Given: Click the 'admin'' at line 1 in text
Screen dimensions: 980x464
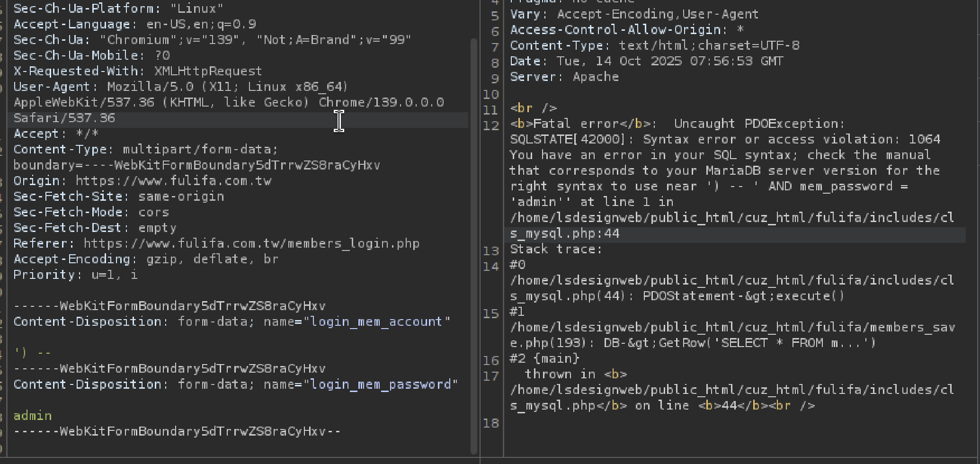Looking at the screenshot, I should 592,202.
